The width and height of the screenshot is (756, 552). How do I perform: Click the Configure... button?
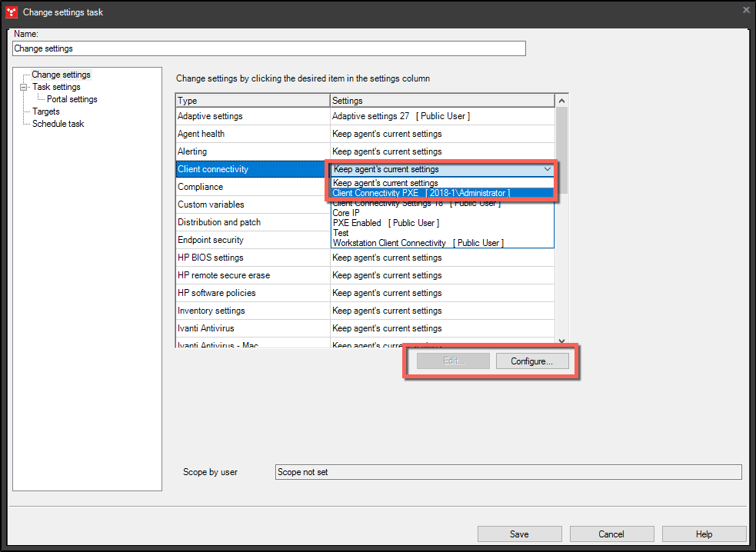pyautogui.click(x=532, y=361)
